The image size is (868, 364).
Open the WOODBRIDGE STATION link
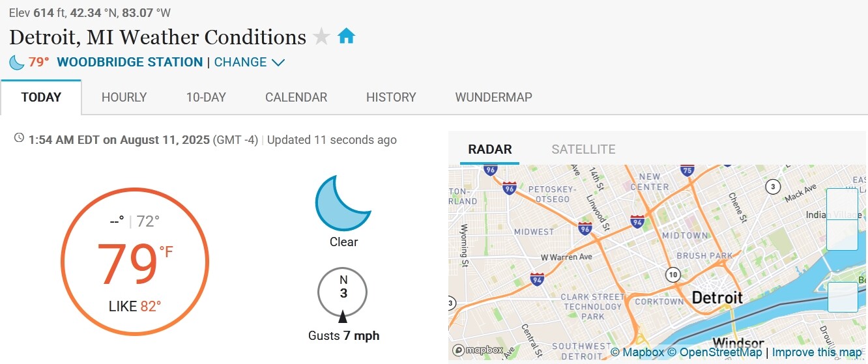coord(130,63)
